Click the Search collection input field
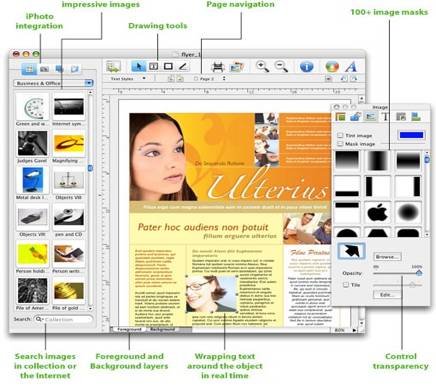This screenshot has width=436, height=387. tap(63, 319)
